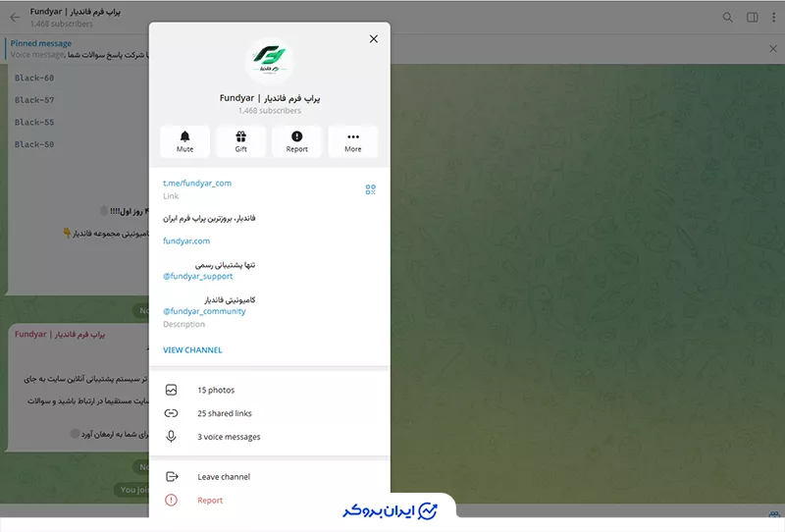Open the @fundyar_support username

tap(198, 276)
